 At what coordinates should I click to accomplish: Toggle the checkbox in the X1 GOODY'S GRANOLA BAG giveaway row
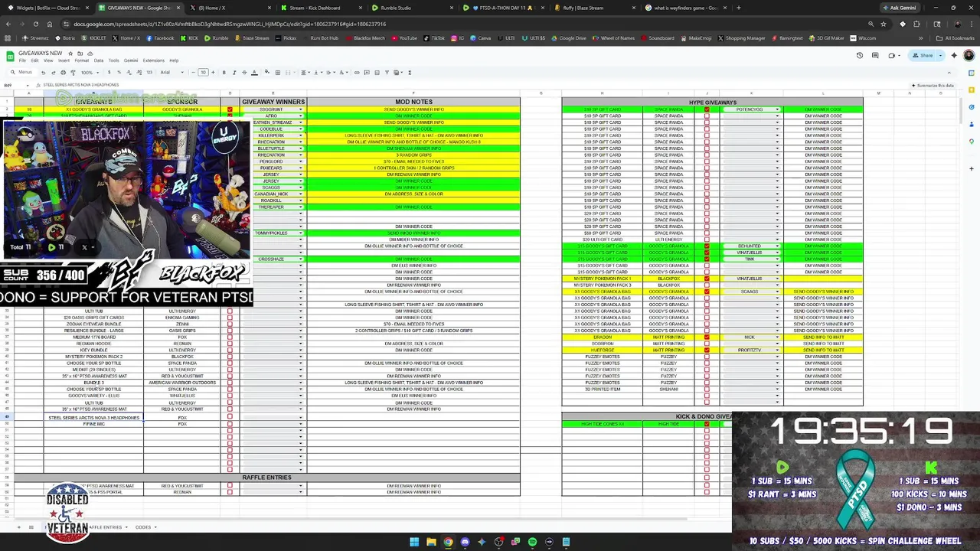[230, 109]
